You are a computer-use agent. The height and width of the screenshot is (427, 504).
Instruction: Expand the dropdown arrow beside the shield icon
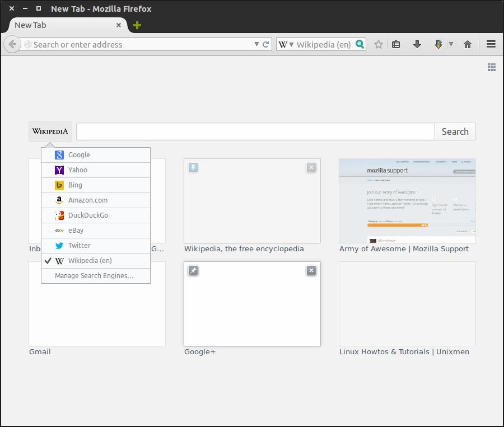coord(451,44)
